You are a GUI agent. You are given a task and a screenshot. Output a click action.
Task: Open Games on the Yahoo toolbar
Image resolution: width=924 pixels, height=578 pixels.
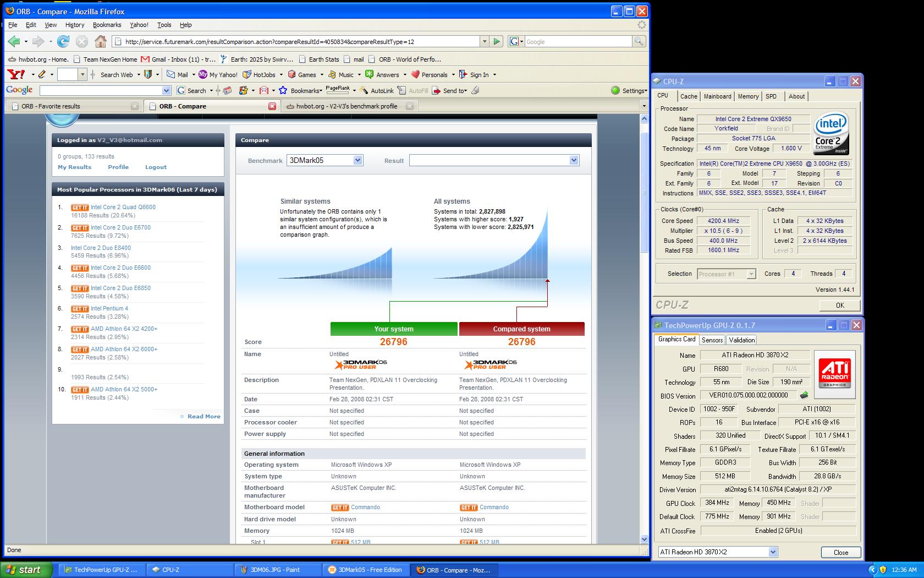302,74
